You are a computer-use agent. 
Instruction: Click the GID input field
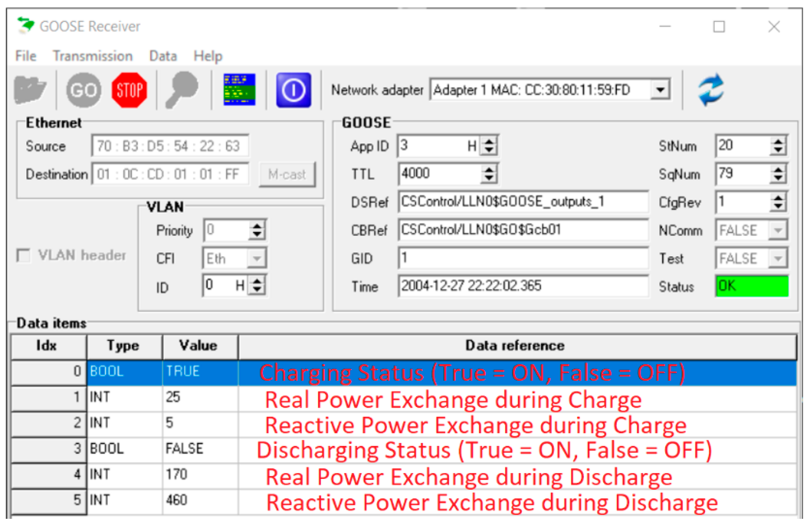[x=523, y=258]
